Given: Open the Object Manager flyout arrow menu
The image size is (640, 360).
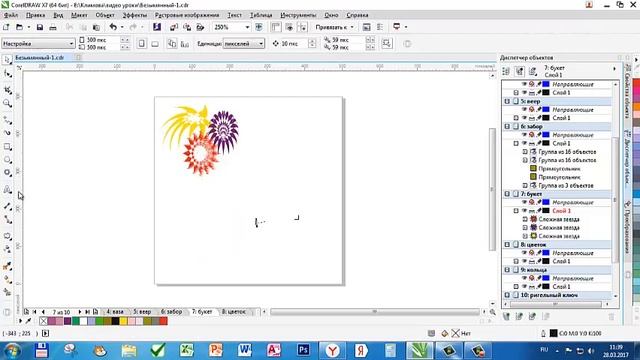Looking at the screenshot, I should (615, 69).
